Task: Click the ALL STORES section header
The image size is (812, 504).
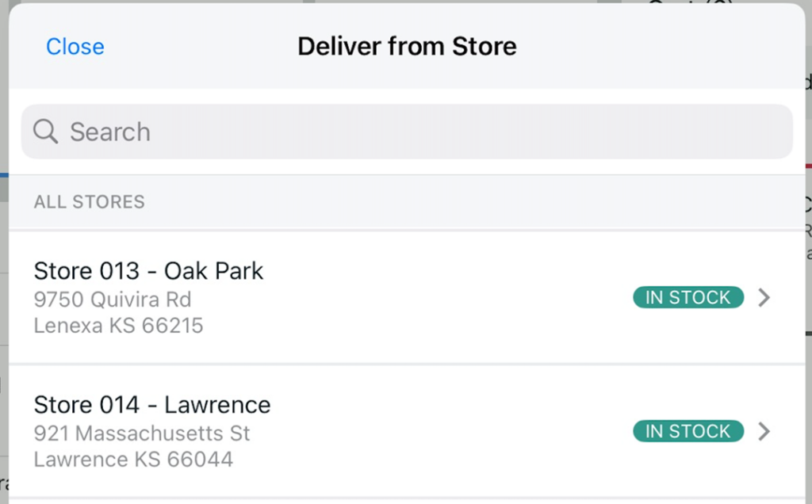Action: pyautogui.click(x=89, y=202)
